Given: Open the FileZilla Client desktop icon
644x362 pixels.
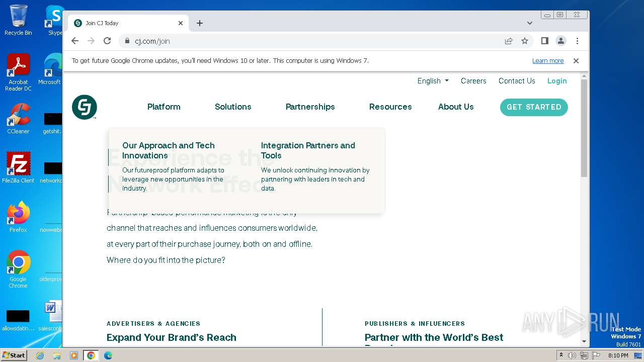Looking at the screenshot, I should point(18,168).
